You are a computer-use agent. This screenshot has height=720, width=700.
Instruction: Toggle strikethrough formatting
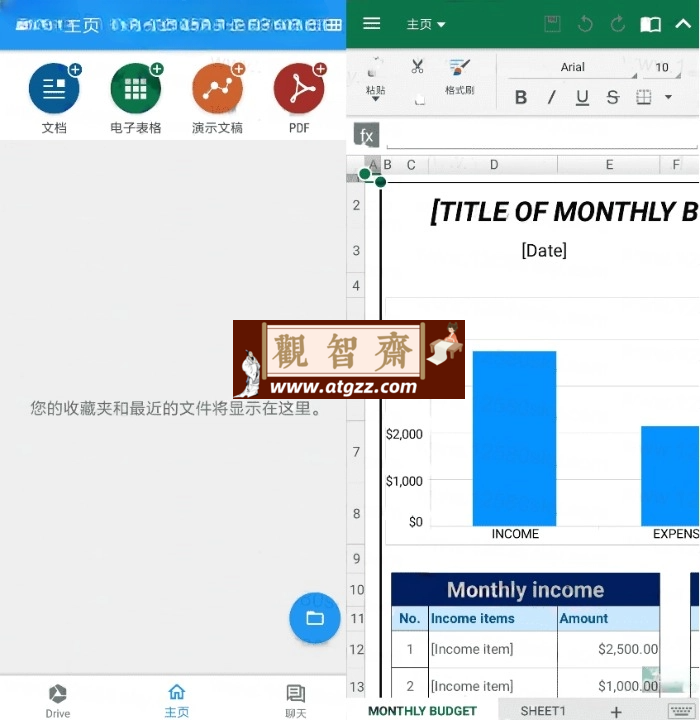point(613,97)
